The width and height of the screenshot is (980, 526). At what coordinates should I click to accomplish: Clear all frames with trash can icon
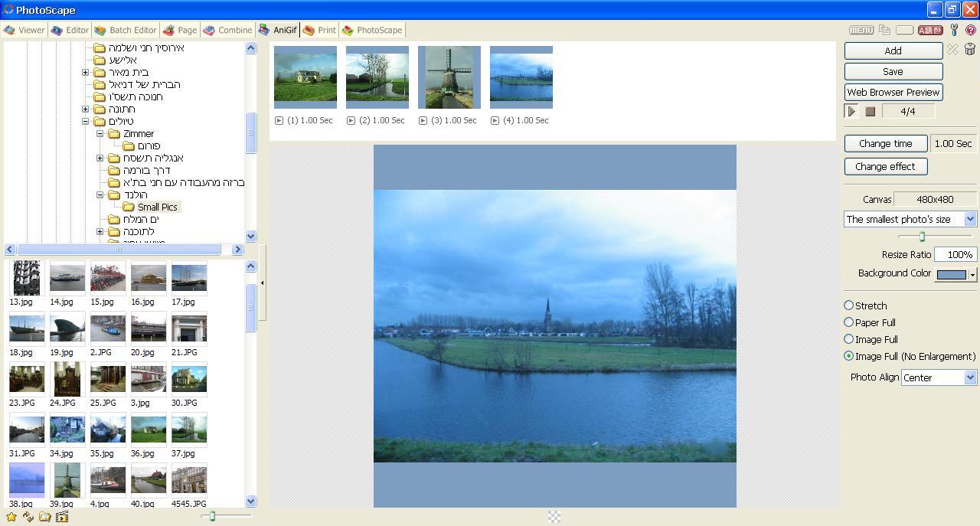(x=970, y=50)
